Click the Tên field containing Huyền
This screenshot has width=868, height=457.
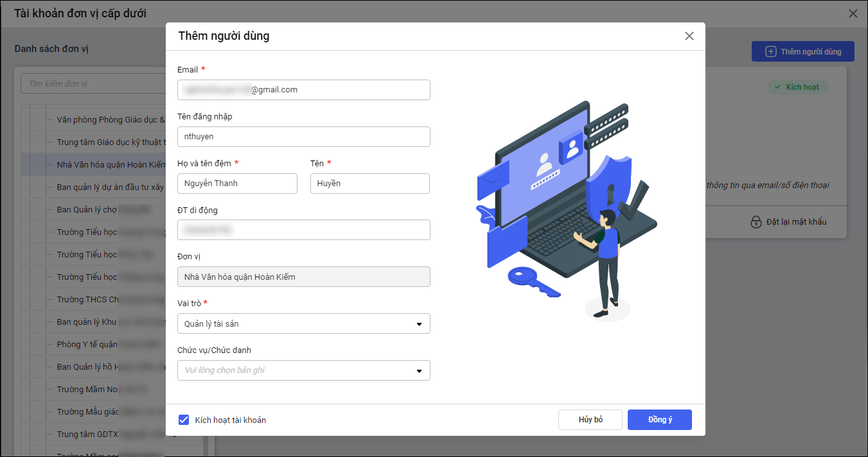click(x=369, y=184)
